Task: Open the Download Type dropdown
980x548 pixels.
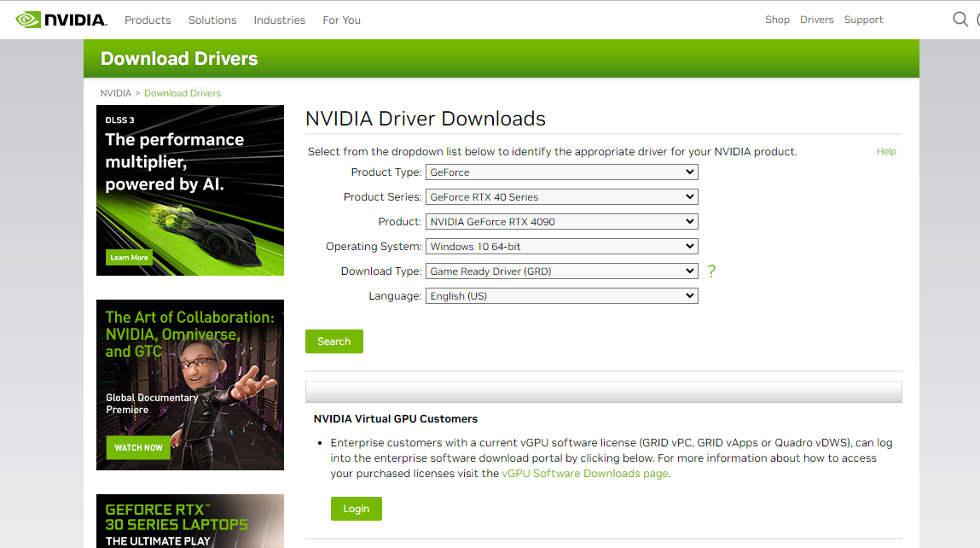Action: point(562,271)
